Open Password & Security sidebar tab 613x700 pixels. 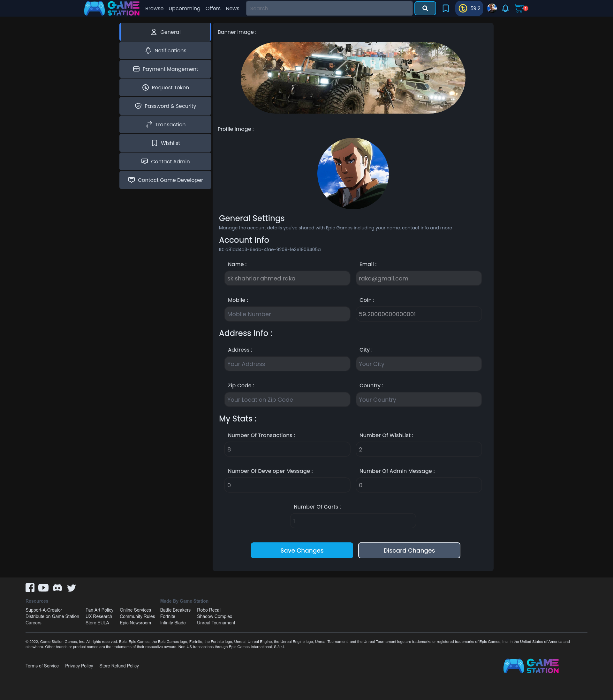165,106
